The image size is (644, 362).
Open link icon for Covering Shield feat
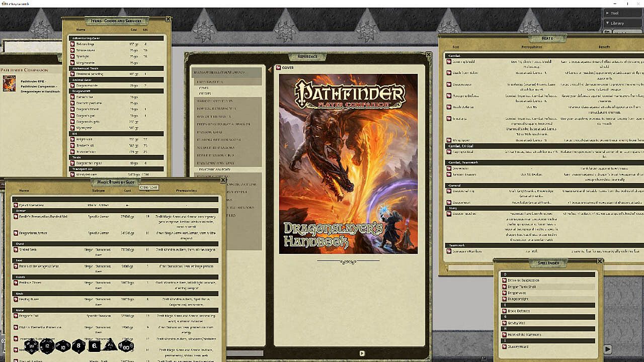pyautogui.click(x=448, y=61)
